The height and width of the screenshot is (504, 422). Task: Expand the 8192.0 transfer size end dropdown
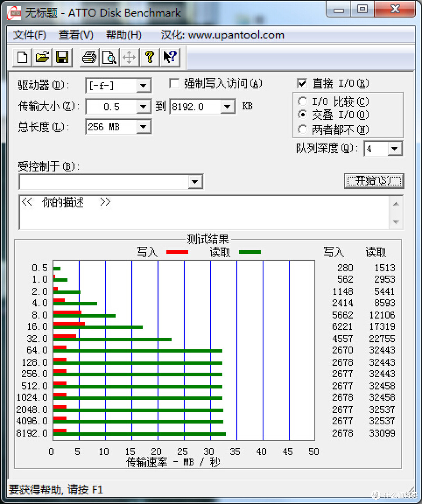[x=227, y=107]
